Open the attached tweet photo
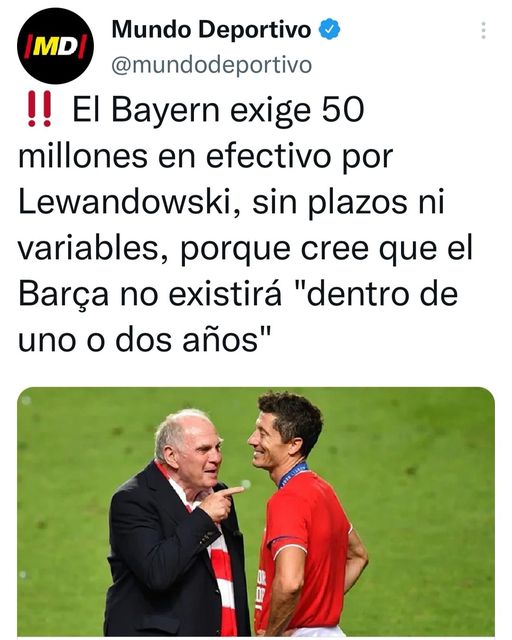This screenshot has width=512, height=640. pyautogui.click(x=256, y=511)
